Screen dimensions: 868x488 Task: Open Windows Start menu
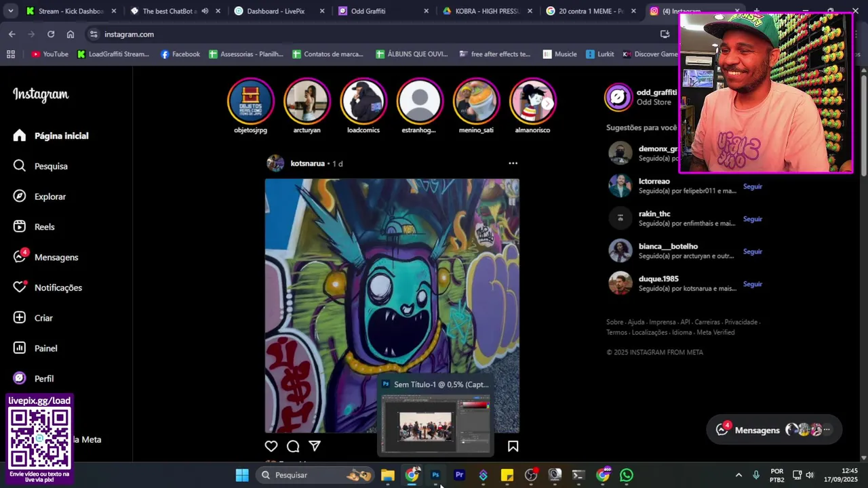242,475
